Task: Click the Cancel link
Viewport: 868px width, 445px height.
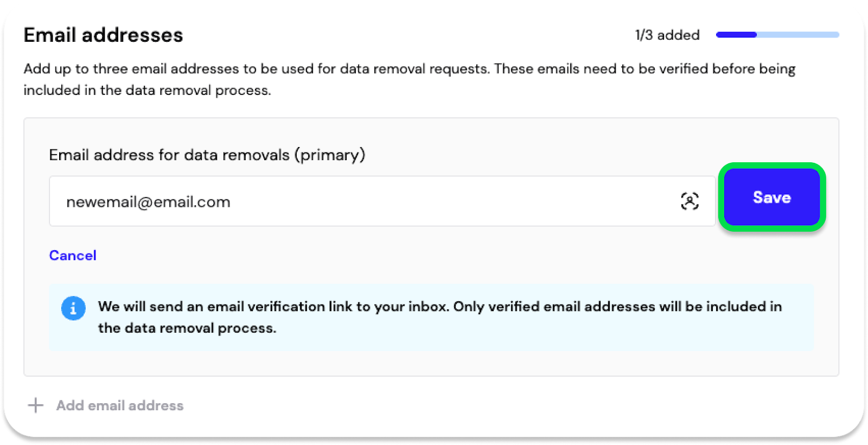Action: [x=73, y=255]
